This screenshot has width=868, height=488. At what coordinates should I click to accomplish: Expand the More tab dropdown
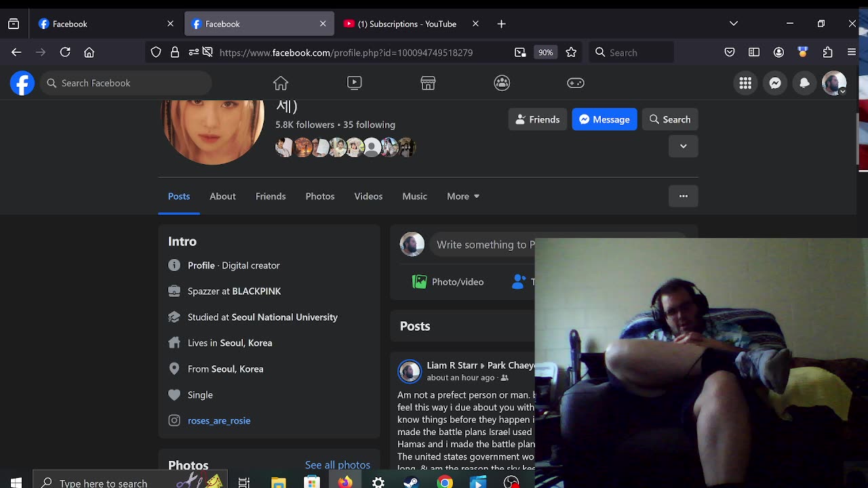(463, 196)
